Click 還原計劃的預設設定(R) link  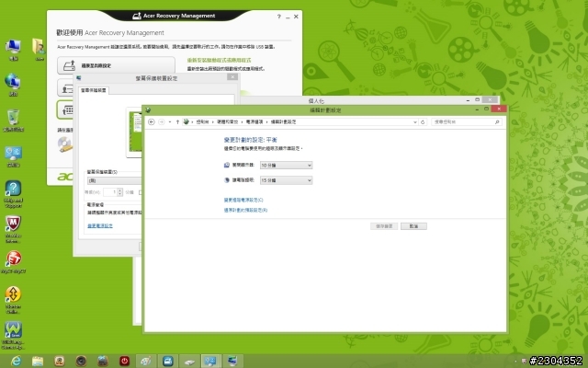click(x=245, y=211)
